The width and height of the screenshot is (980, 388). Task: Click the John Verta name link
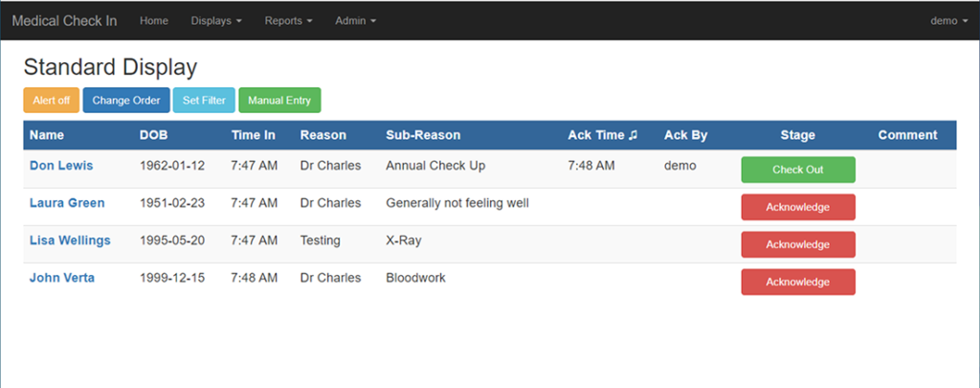tap(62, 278)
